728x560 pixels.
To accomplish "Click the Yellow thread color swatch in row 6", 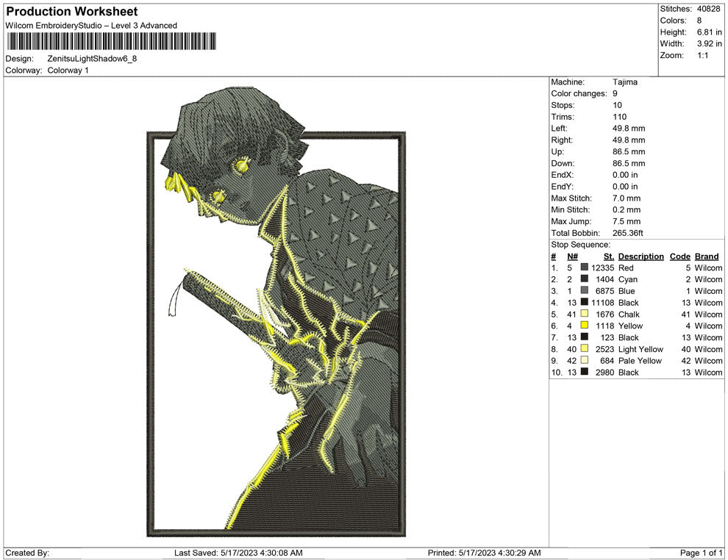I will pyautogui.click(x=585, y=326).
